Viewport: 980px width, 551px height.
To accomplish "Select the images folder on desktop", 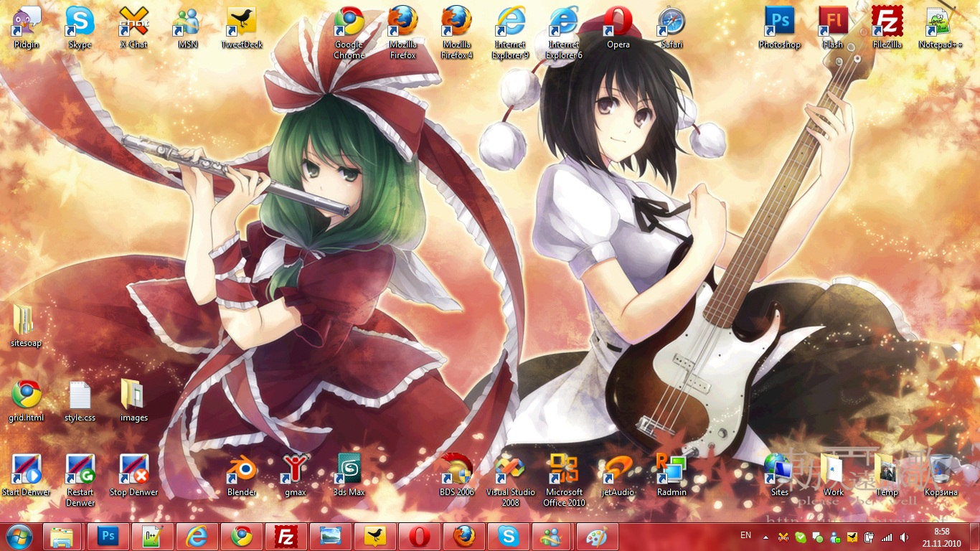I will click(133, 401).
